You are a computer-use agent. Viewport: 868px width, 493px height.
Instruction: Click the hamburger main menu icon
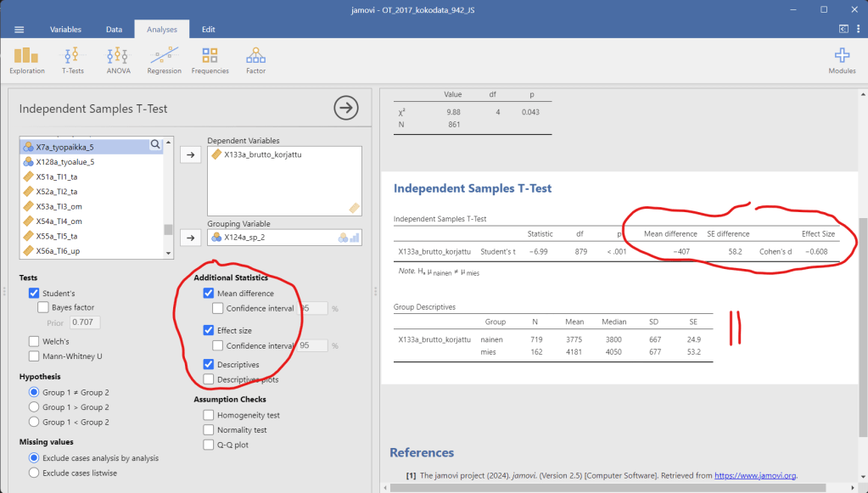(x=20, y=30)
